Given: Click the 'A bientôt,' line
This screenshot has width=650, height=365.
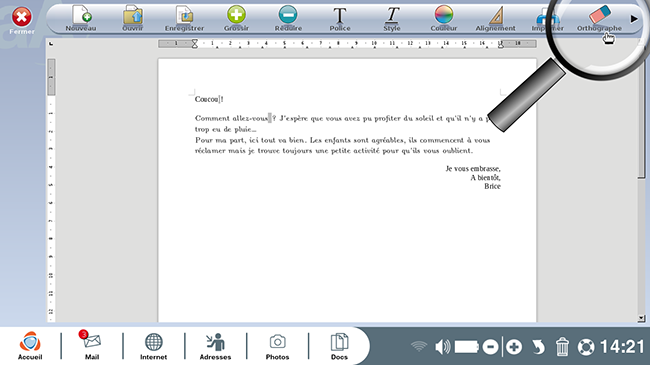Looking at the screenshot, I should click(x=485, y=178).
